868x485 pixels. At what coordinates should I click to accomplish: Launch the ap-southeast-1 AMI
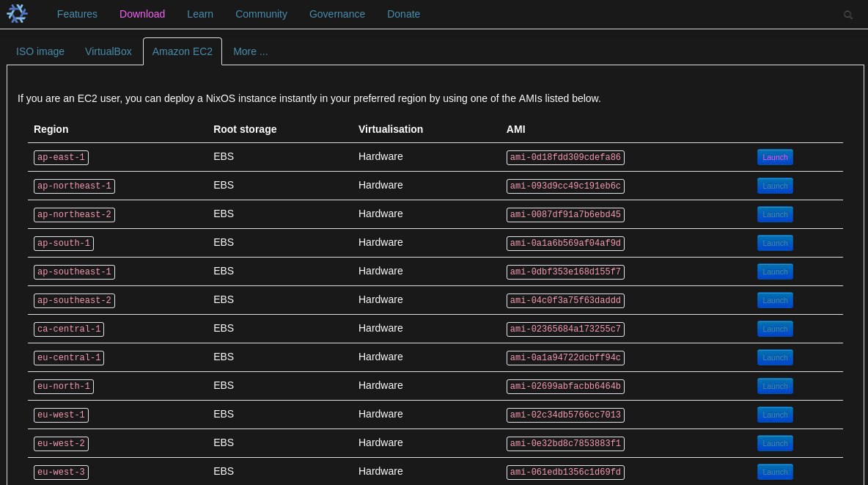(x=775, y=271)
